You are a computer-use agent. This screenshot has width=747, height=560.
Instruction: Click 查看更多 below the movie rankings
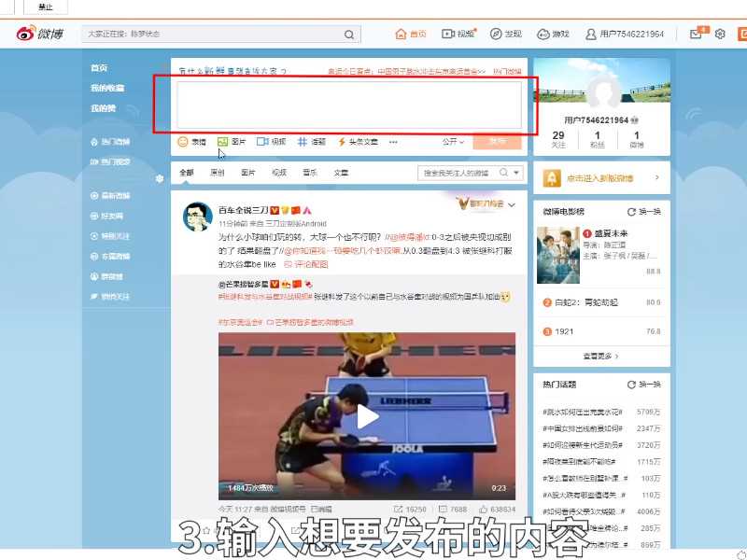coord(601,356)
